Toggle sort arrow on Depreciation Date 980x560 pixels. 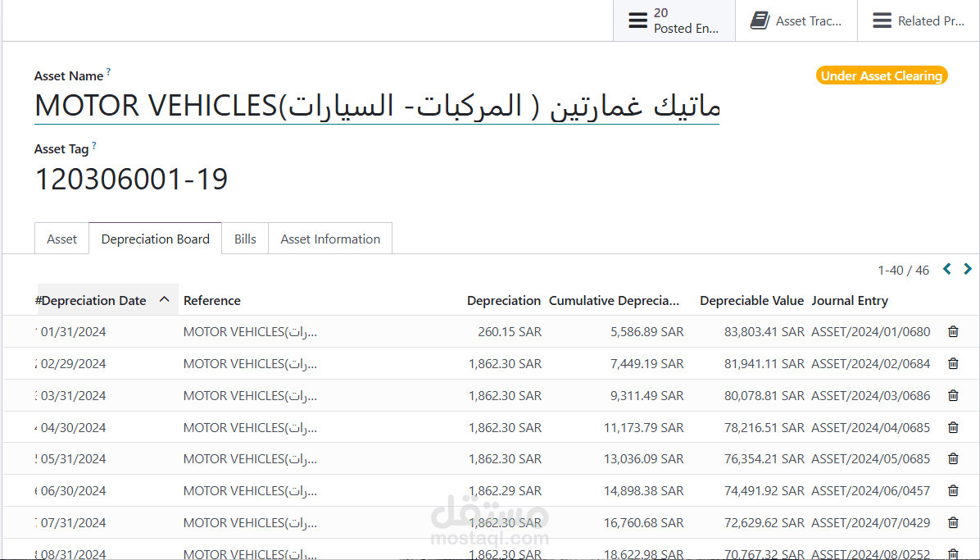pos(165,300)
